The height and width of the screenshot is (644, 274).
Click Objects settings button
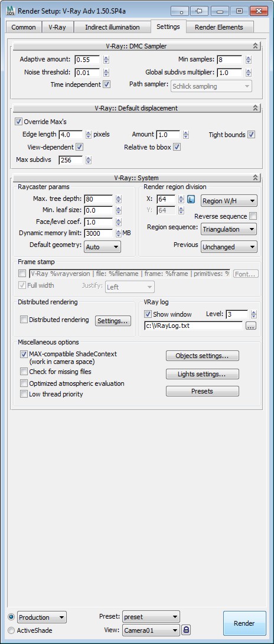202,356
